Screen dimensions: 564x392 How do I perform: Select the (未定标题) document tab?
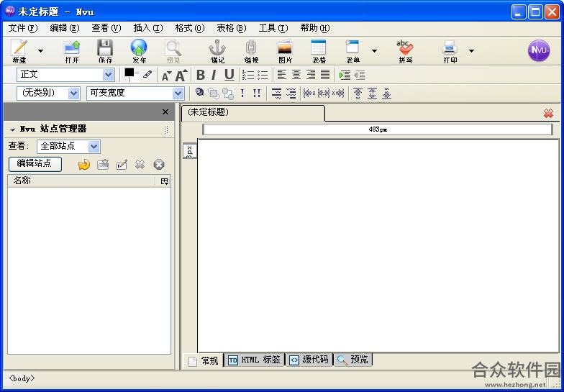pos(253,113)
